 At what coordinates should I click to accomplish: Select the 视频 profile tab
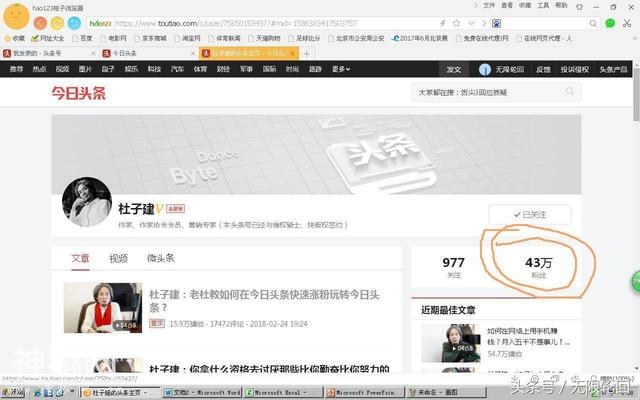point(118,258)
